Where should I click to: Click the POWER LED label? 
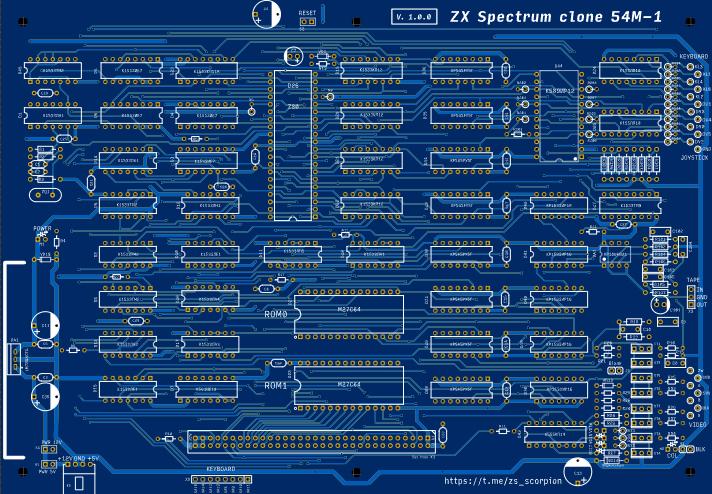[x=42, y=228]
